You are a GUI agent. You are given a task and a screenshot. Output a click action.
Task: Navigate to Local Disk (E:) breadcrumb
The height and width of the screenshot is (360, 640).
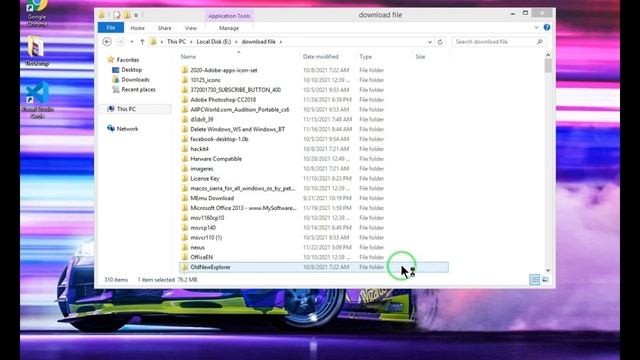tap(213, 42)
